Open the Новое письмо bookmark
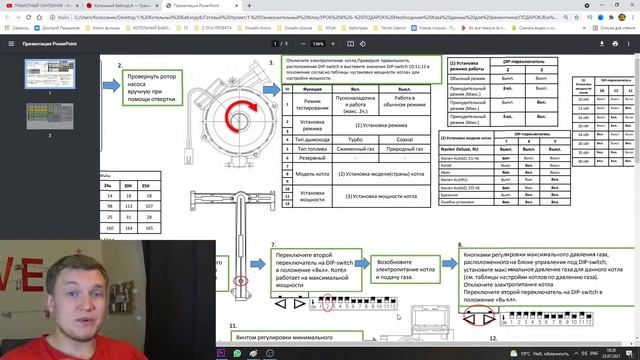The height and width of the screenshot is (360, 640). (433, 28)
